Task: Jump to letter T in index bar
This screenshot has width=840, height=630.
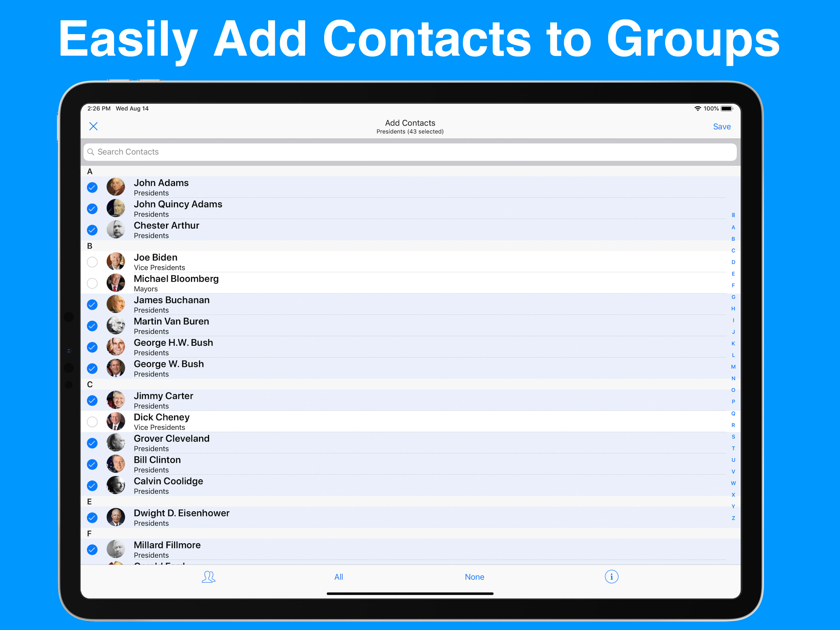Action: 733,449
